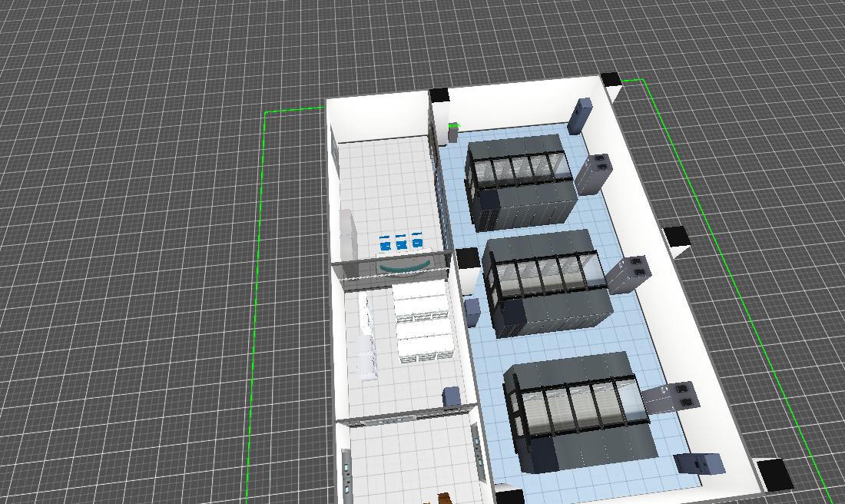Select the small gray cabinet near middle racks
The width and height of the screenshot is (845, 504).
click(x=472, y=312)
